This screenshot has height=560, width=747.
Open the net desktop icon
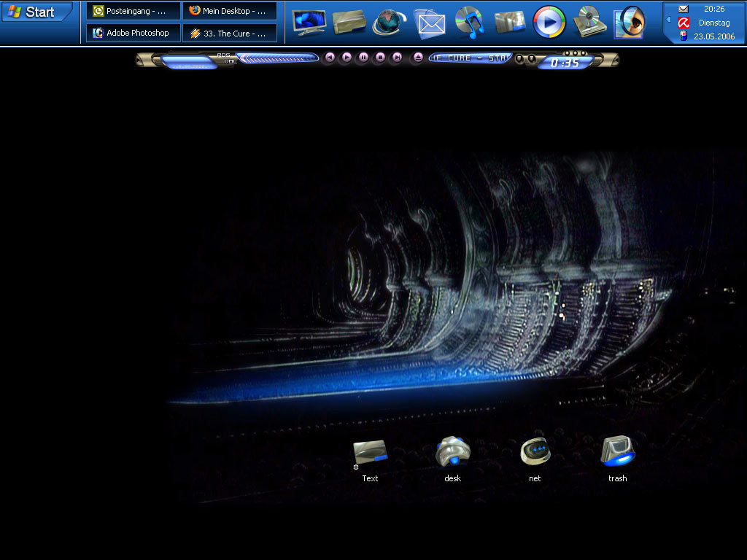click(535, 453)
